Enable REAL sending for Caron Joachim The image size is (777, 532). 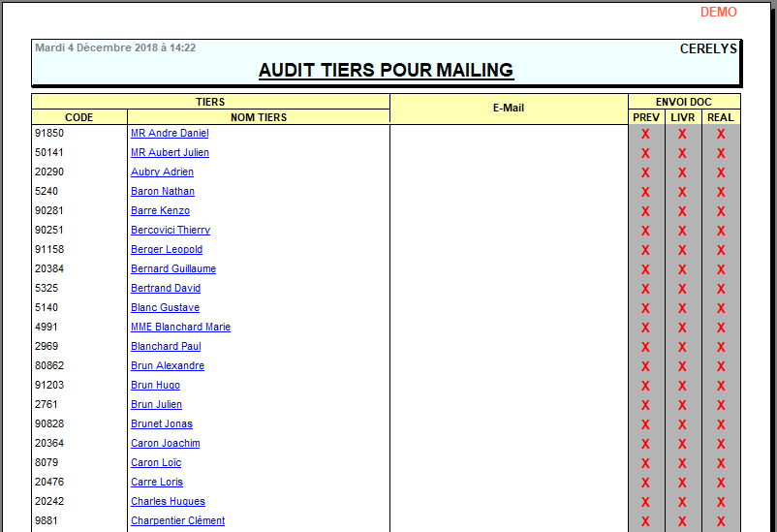point(721,445)
